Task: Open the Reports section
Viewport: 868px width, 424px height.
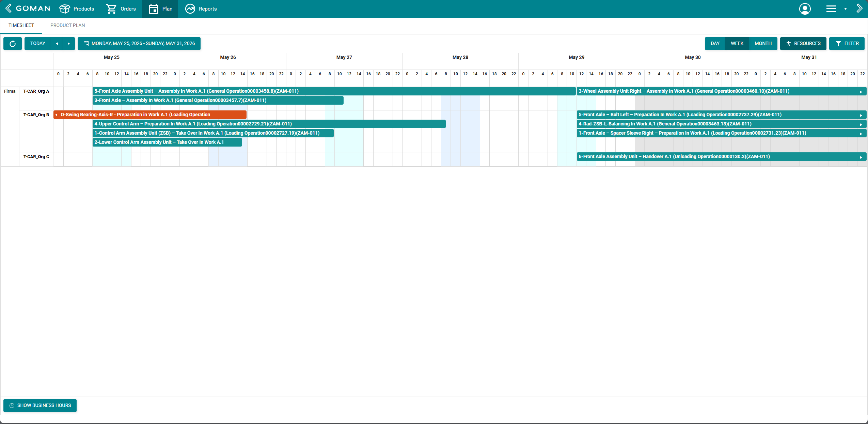Action: 201,9
